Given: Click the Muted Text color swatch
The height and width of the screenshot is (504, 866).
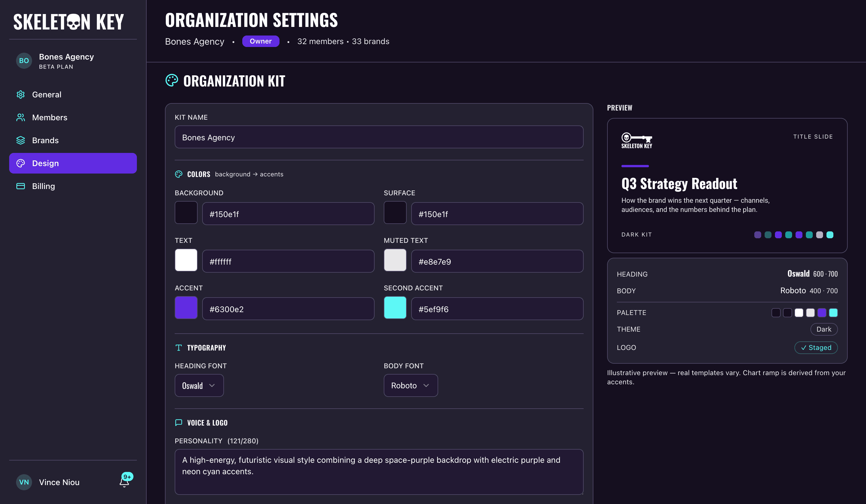Looking at the screenshot, I should 395,260.
